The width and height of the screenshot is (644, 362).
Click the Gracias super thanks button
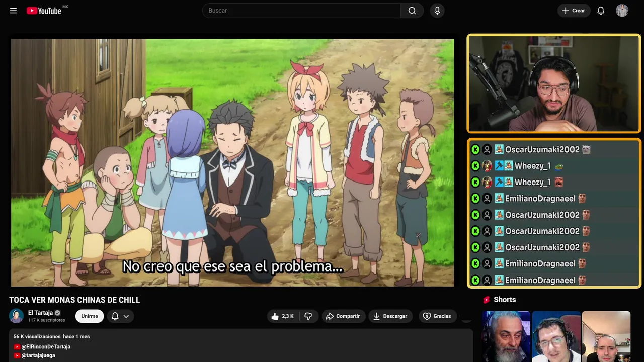[437, 316]
